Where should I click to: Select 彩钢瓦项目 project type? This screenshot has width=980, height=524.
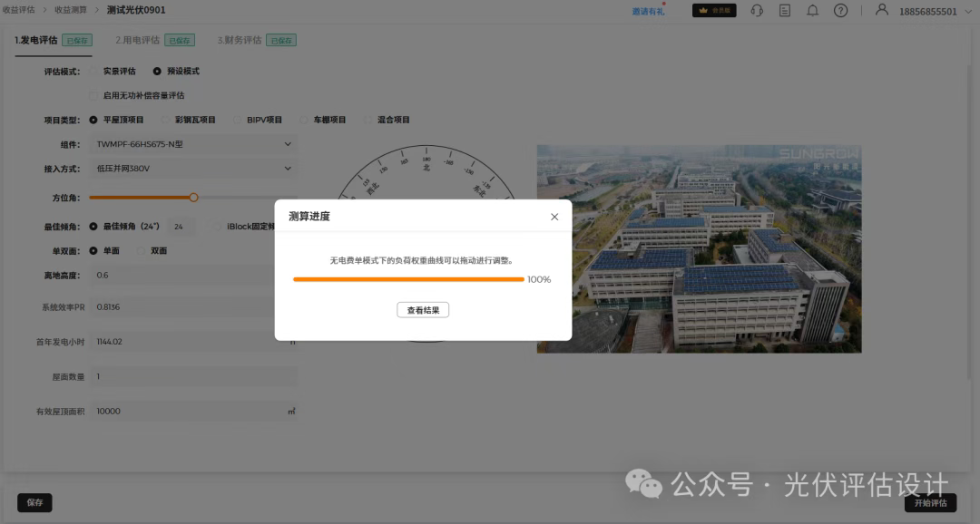point(166,120)
